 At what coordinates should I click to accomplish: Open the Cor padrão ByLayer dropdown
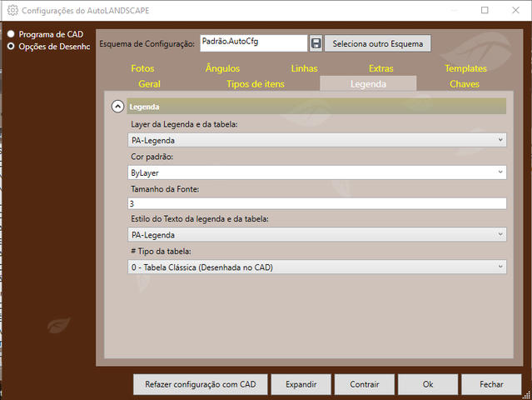pos(318,172)
